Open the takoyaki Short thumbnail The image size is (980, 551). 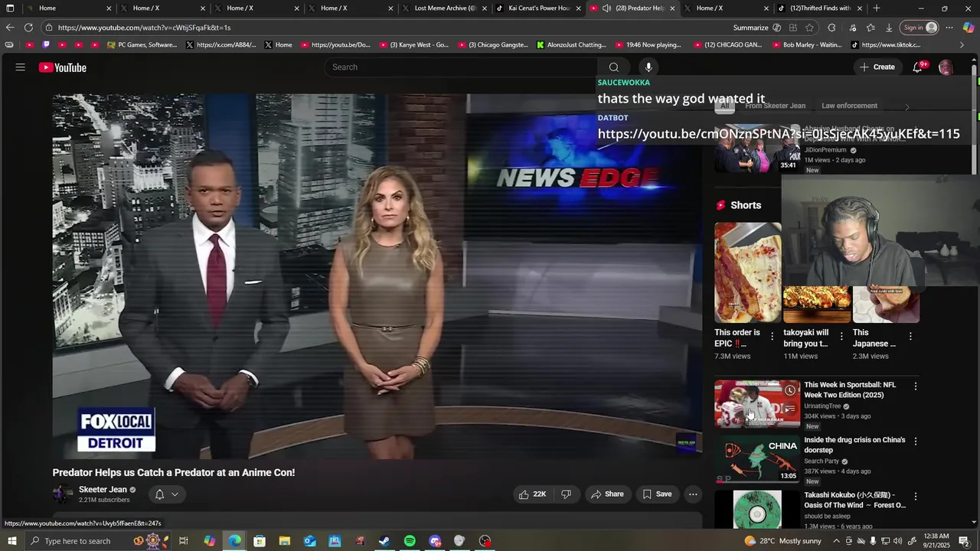click(x=816, y=305)
